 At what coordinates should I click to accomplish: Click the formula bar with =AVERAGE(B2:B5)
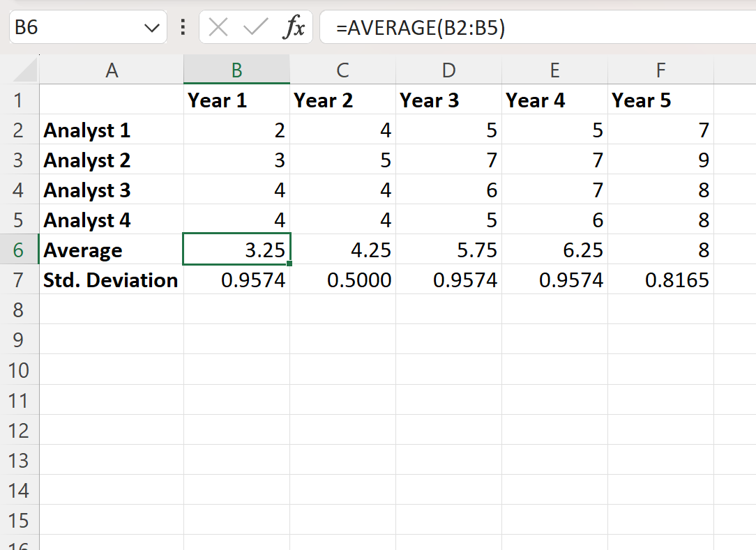pyautogui.click(x=538, y=27)
